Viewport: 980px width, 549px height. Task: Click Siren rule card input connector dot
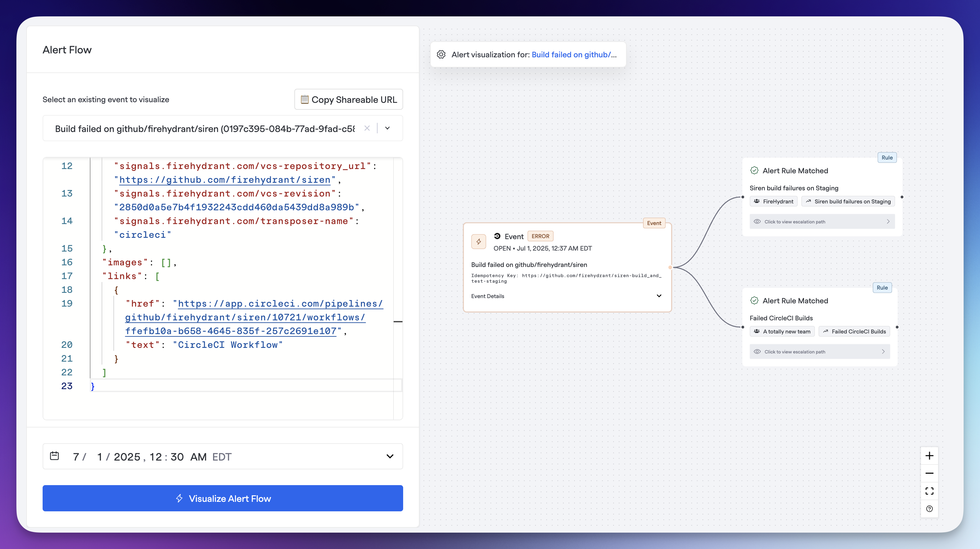(x=742, y=197)
